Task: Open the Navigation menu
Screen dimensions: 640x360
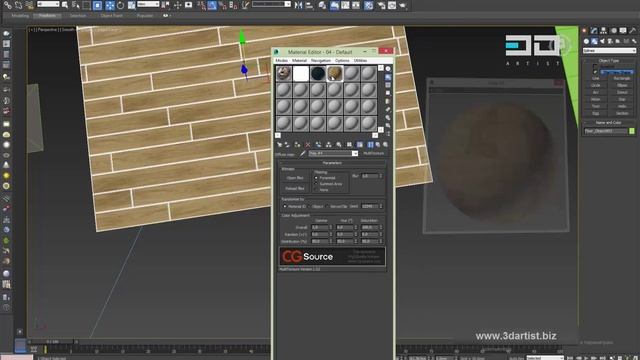Action: coord(321,60)
